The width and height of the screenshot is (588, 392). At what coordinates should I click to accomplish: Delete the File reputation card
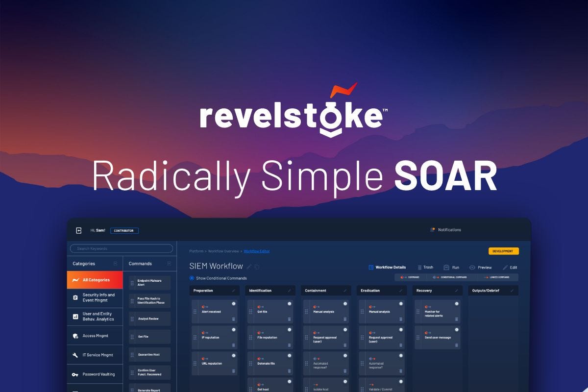point(290,345)
